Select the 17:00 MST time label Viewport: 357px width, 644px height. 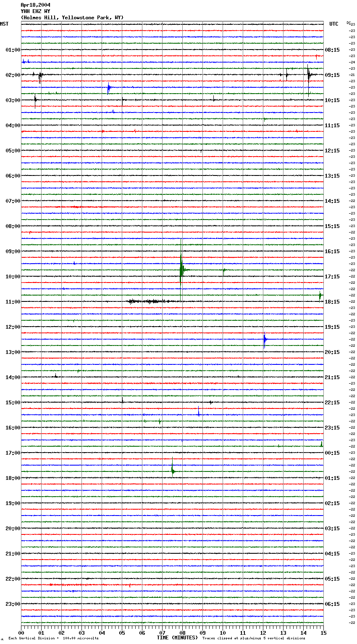click(13, 453)
